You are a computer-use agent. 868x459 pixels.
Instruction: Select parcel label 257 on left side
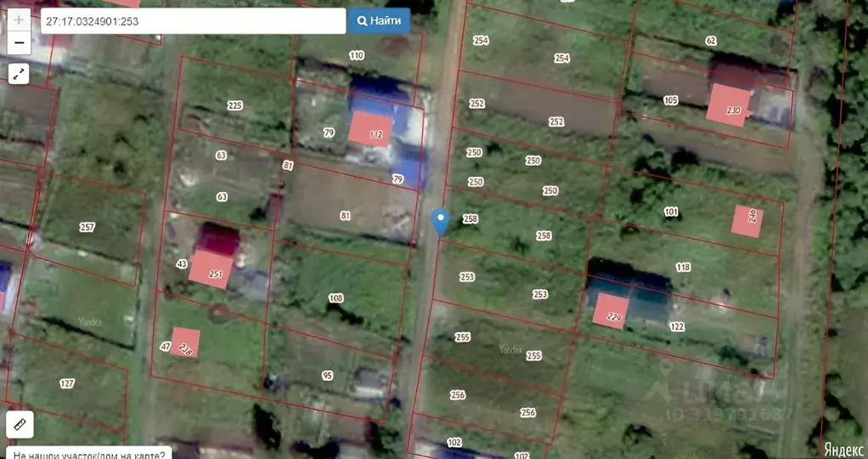pyautogui.click(x=87, y=227)
